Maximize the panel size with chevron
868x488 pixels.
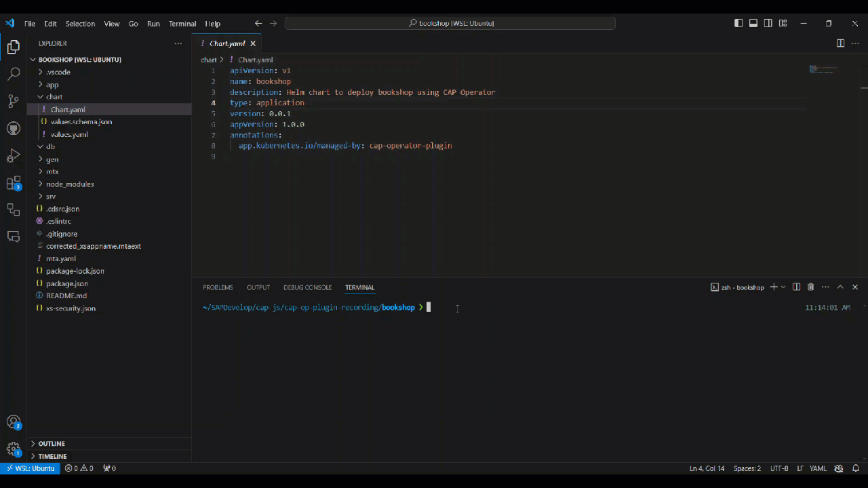840,287
